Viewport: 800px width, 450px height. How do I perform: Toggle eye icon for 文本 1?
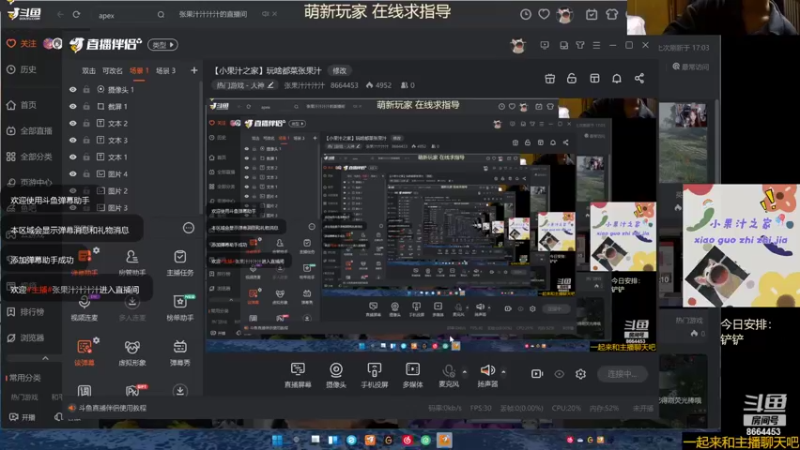73,157
